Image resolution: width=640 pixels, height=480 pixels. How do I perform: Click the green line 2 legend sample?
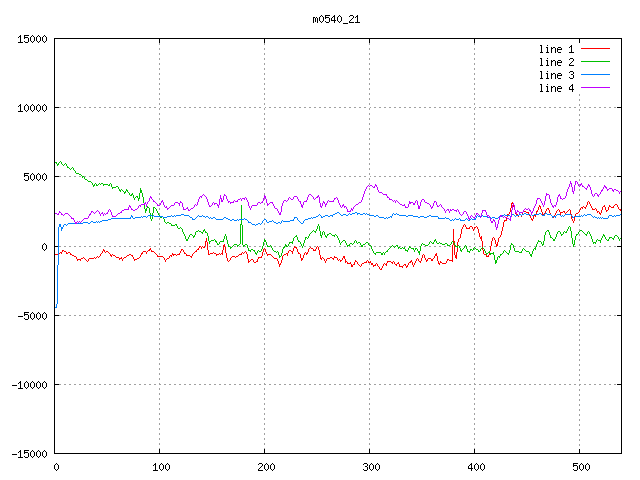click(x=596, y=62)
